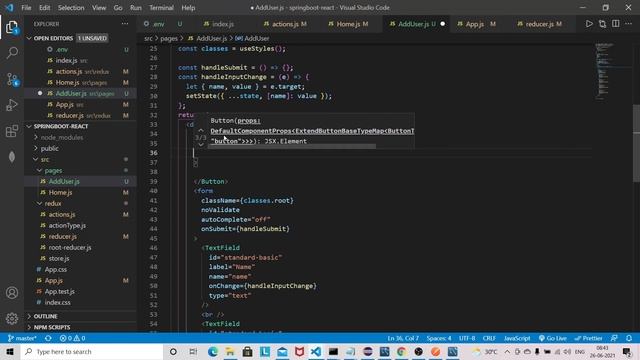Open root-reducer.js in the explorer

click(x=70, y=247)
